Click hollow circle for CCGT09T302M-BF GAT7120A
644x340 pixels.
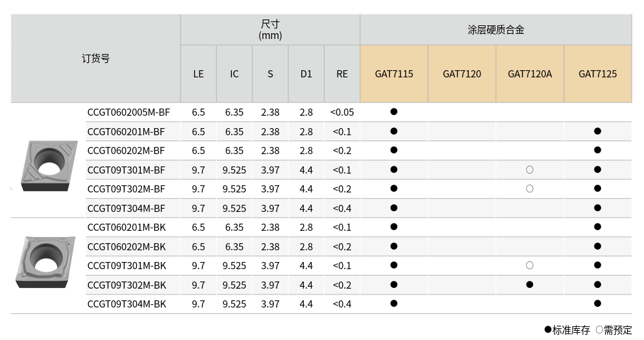click(530, 189)
